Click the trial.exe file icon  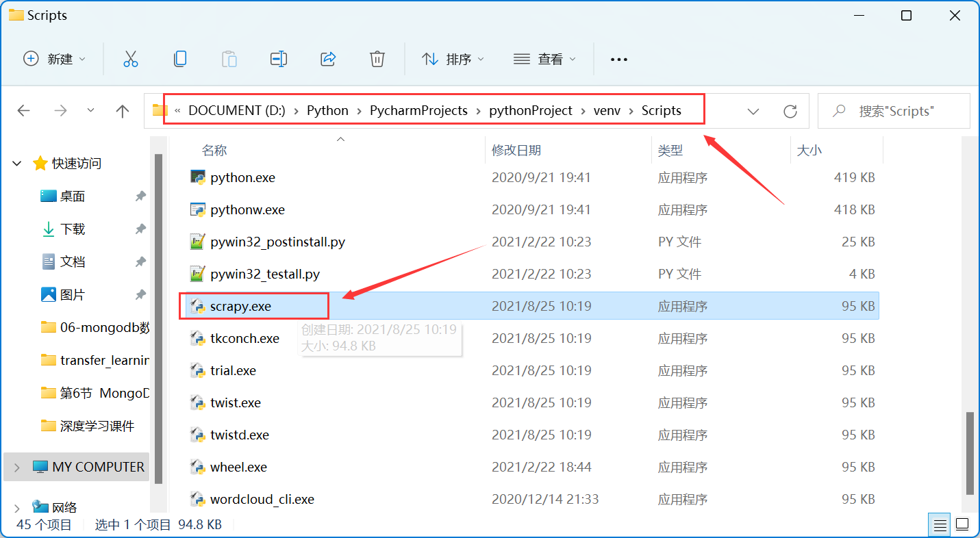pos(198,370)
